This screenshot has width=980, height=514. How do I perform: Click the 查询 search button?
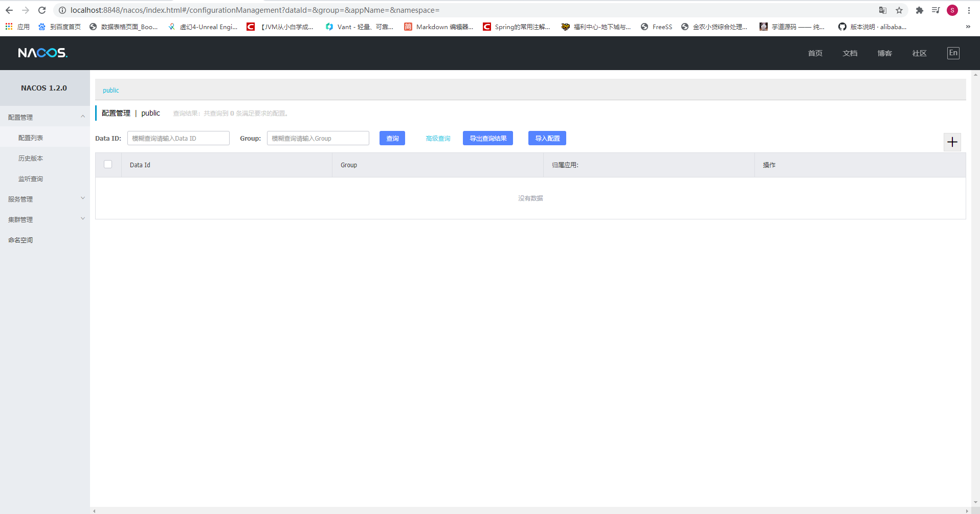(x=392, y=138)
